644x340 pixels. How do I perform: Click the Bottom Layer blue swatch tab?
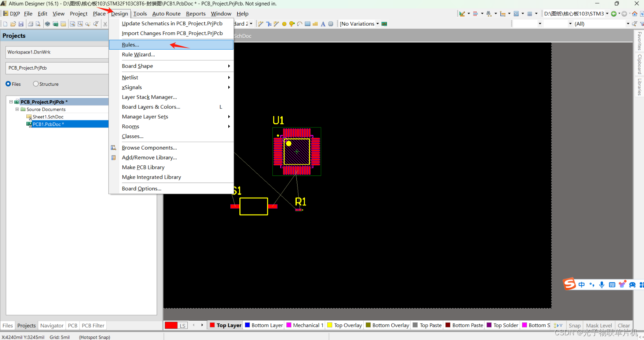click(x=264, y=325)
